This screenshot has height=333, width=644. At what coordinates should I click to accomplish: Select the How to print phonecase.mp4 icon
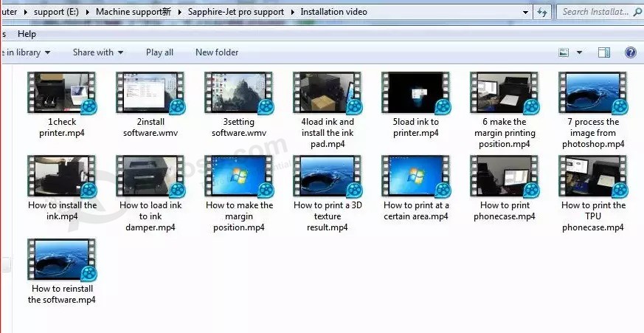pos(505,176)
